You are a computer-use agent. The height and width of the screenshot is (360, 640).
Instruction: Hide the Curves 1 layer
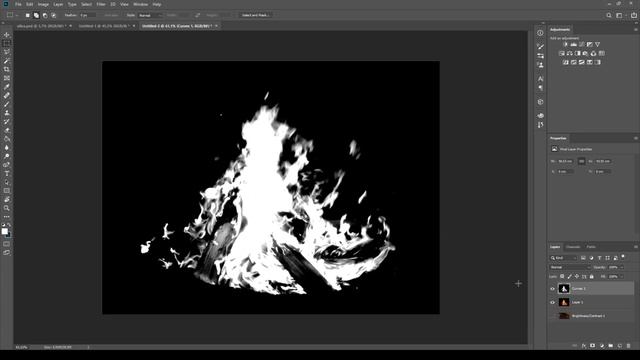coord(552,289)
